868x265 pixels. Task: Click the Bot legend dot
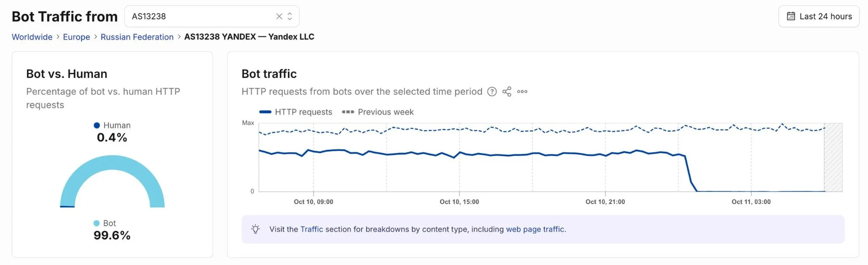[x=97, y=223]
